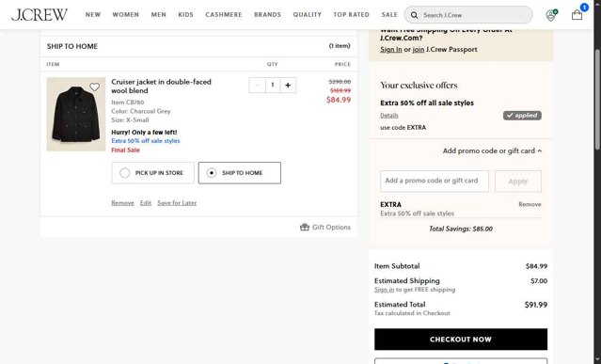Open the NEW menu
601x364 pixels.
(93, 14)
